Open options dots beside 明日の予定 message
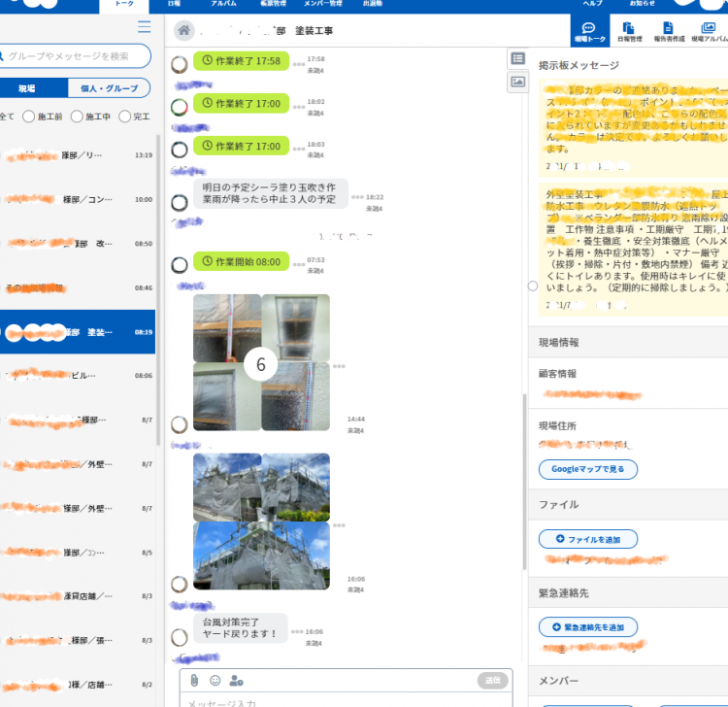Screen dimensions: 728x707 [x=357, y=197]
